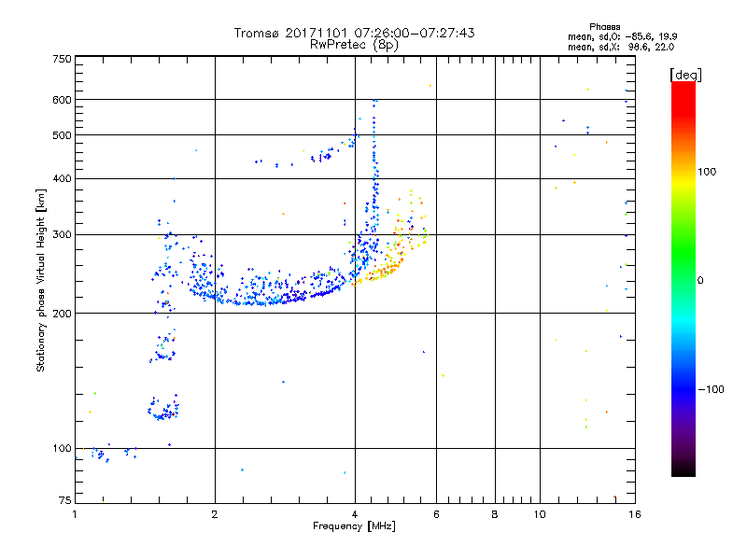The height and width of the screenshot is (560, 747).
Task: Click the y-axis tick label '100'
Action: (63, 449)
